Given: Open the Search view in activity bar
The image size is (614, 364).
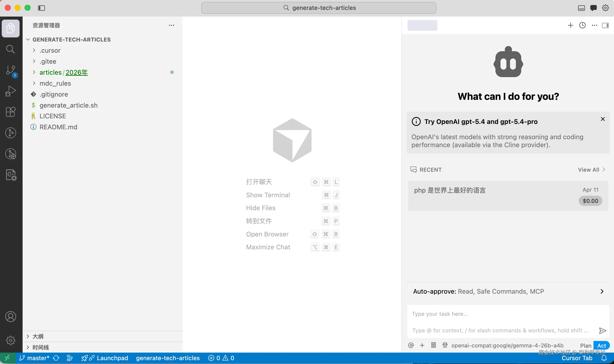Looking at the screenshot, I should click(10, 49).
